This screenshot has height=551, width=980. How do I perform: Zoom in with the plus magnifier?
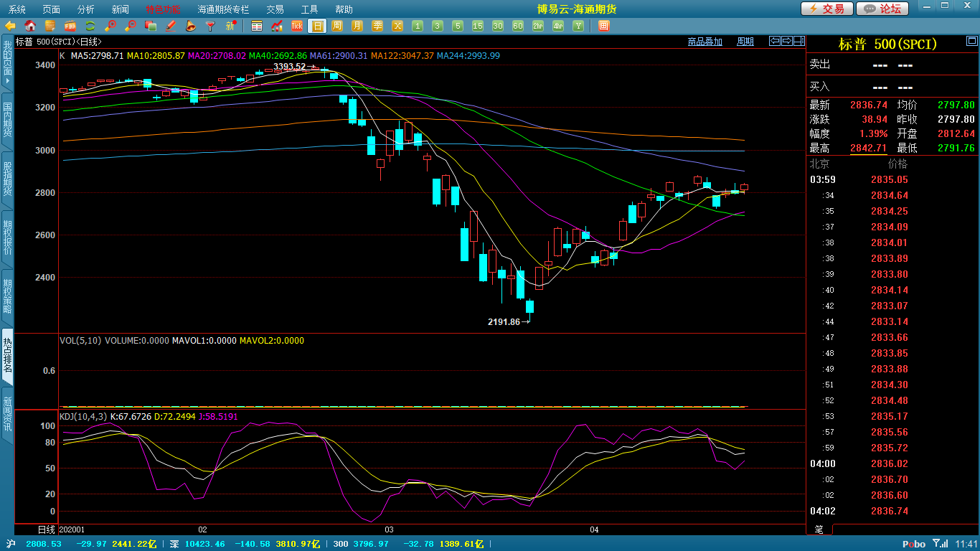pyautogui.click(x=110, y=26)
